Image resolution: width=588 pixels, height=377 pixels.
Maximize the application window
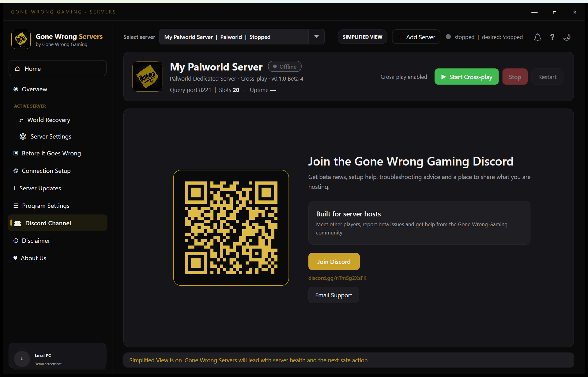pos(555,12)
